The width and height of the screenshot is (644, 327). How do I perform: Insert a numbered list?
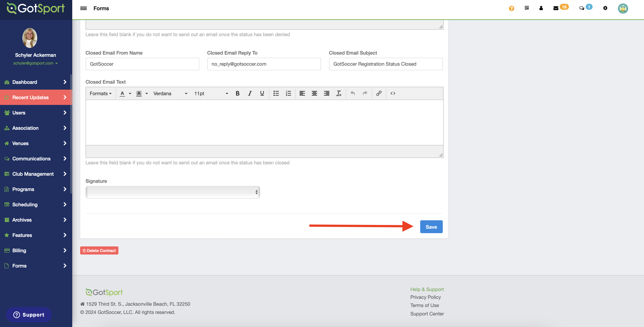point(288,93)
